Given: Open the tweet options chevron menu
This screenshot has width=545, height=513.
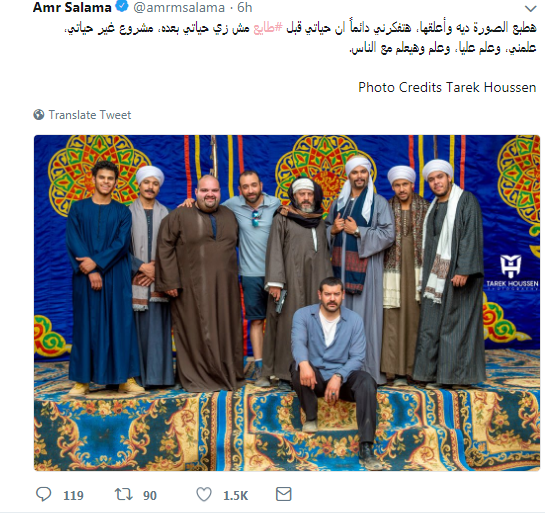Looking at the screenshot, I should click(530, 8).
